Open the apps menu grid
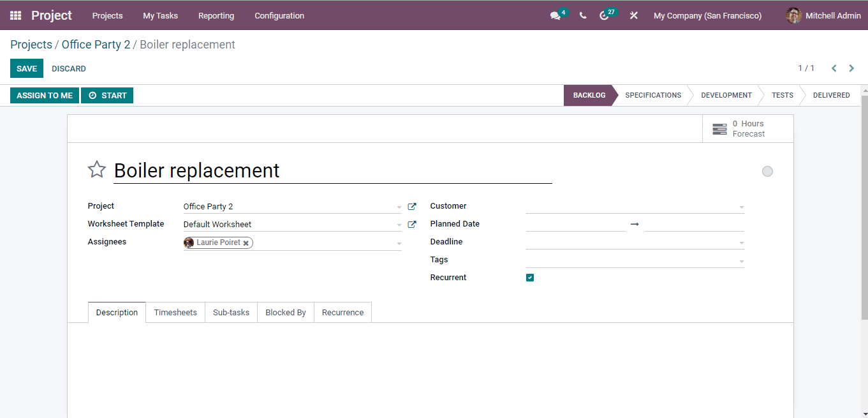Viewport: 868px width, 418px height. [x=15, y=15]
